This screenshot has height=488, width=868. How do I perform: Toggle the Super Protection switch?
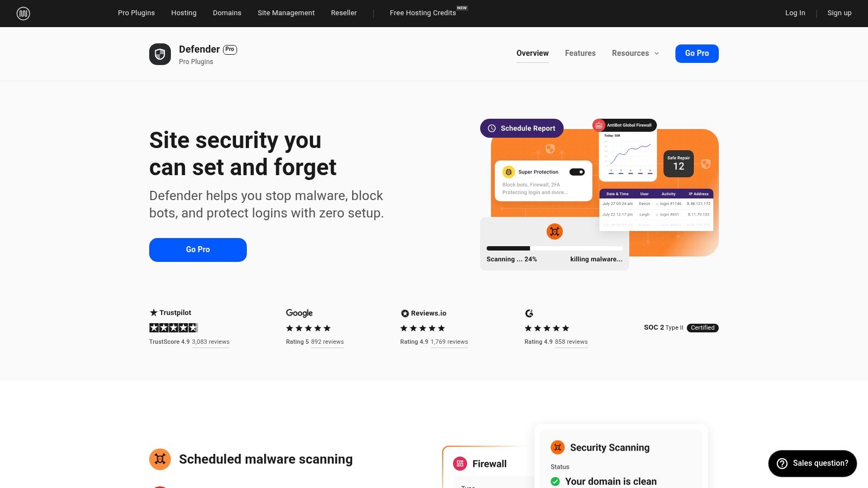tap(577, 172)
